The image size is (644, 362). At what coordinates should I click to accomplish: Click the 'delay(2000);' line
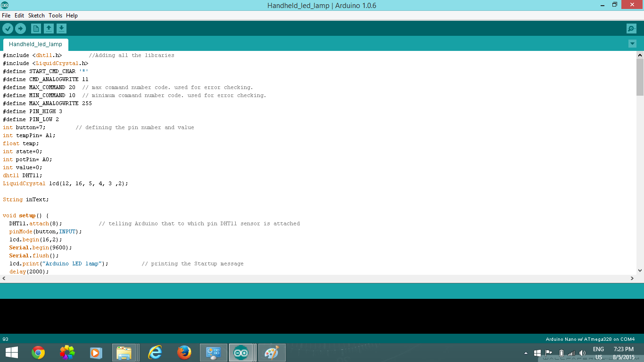tap(29, 271)
